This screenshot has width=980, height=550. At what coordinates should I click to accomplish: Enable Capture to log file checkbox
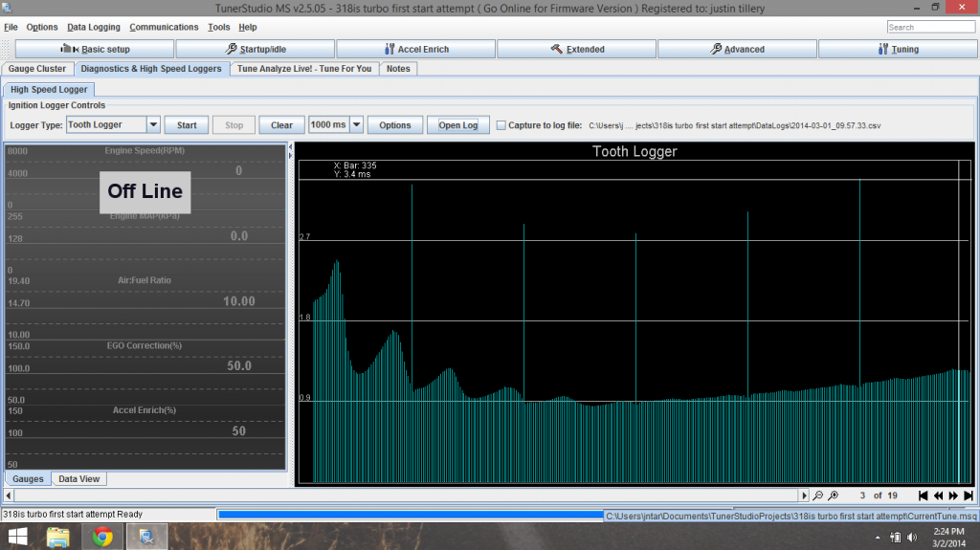pos(501,125)
